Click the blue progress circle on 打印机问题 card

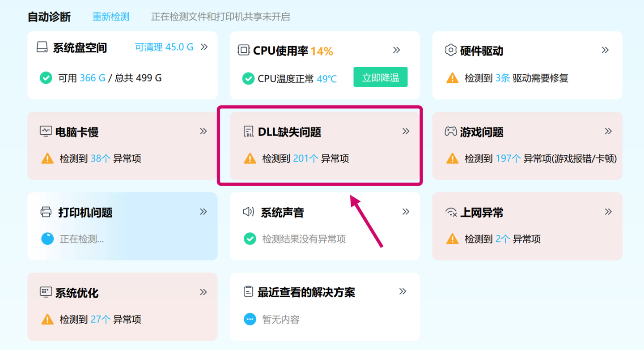[x=47, y=239]
